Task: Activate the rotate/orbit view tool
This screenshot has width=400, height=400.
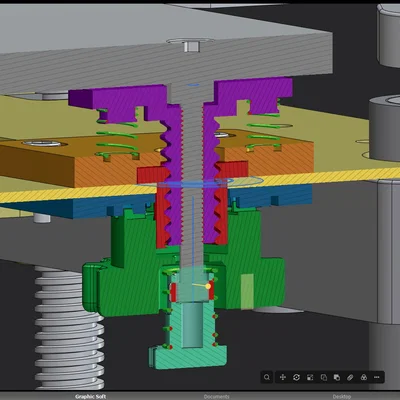Action: 296,377
